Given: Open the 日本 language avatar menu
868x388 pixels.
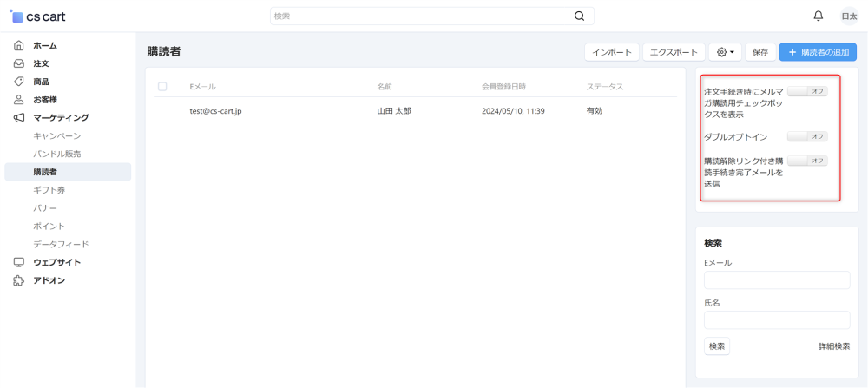Looking at the screenshot, I should coord(849,16).
